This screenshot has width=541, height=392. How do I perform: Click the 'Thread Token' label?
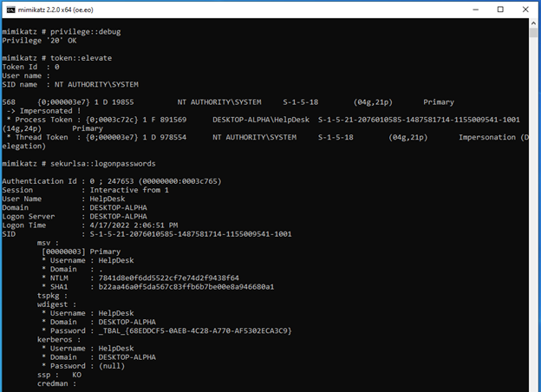pos(42,137)
